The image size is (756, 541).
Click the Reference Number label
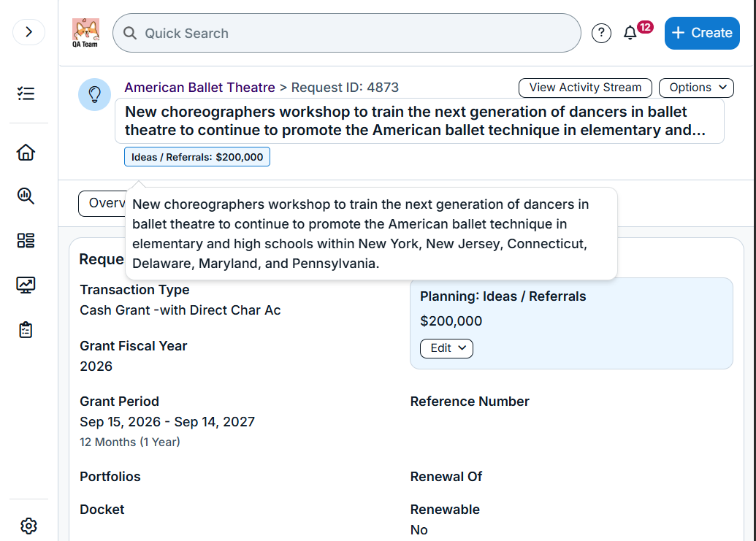[x=470, y=402]
